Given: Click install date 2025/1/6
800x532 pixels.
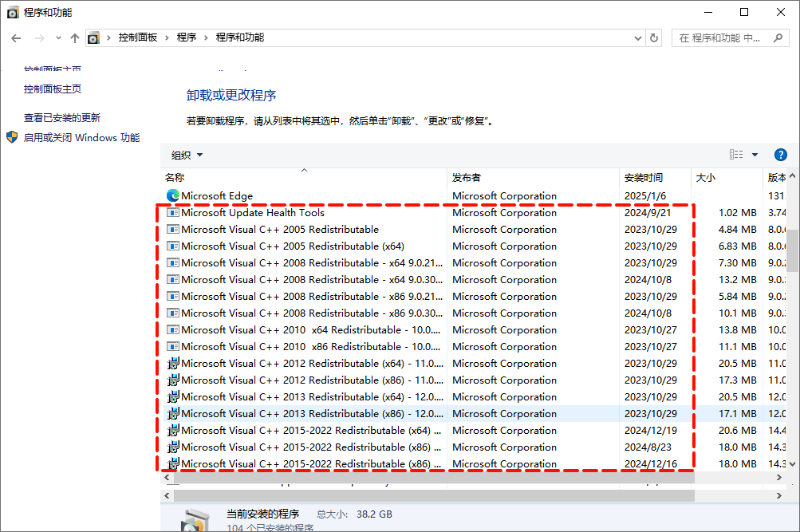Looking at the screenshot, I should click(x=645, y=196).
